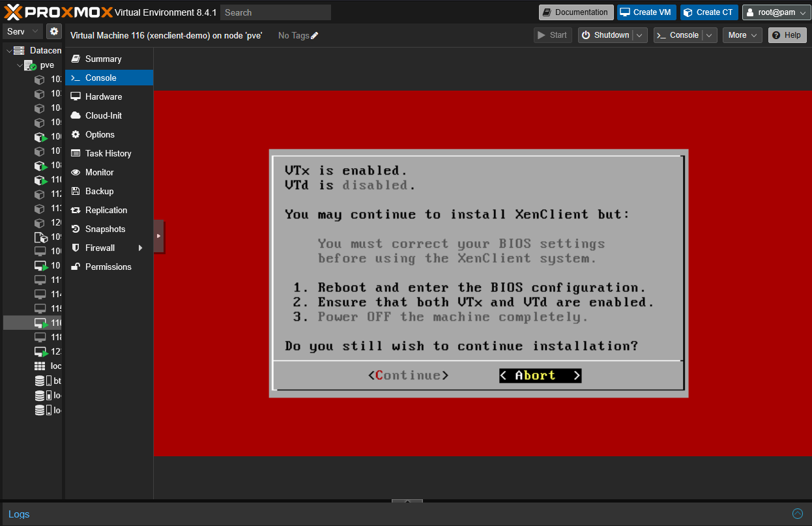Image resolution: width=812 pixels, height=526 pixels.
Task: Open the gear settings next to Server View
Action: point(53,31)
